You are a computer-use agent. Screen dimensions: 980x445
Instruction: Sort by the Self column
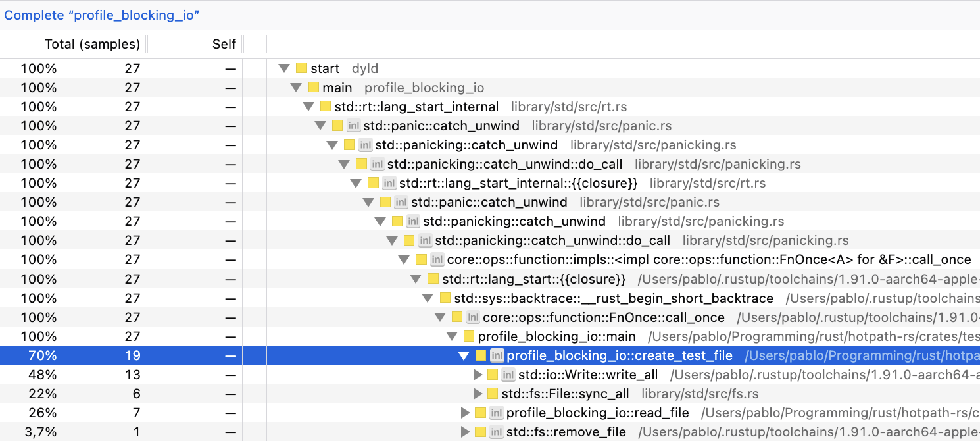(225, 43)
